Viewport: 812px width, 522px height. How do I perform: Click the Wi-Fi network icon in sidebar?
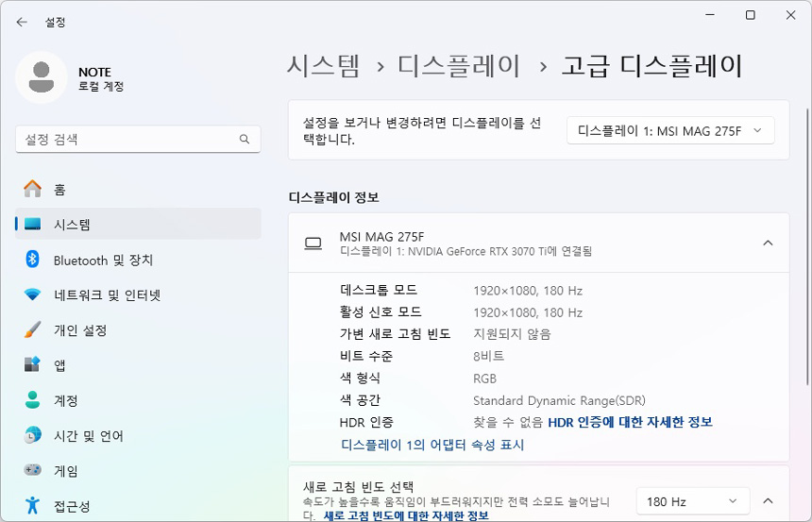pyautogui.click(x=33, y=295)
